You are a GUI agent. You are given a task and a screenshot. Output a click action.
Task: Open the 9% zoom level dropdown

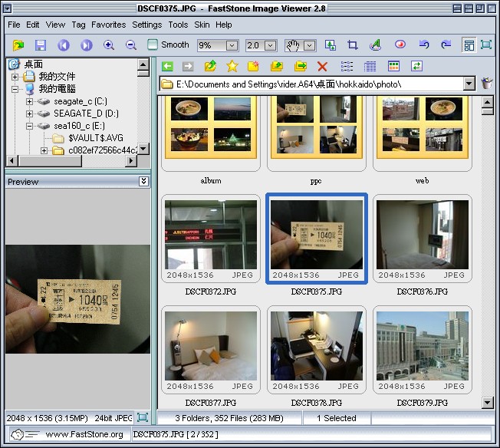232,46
